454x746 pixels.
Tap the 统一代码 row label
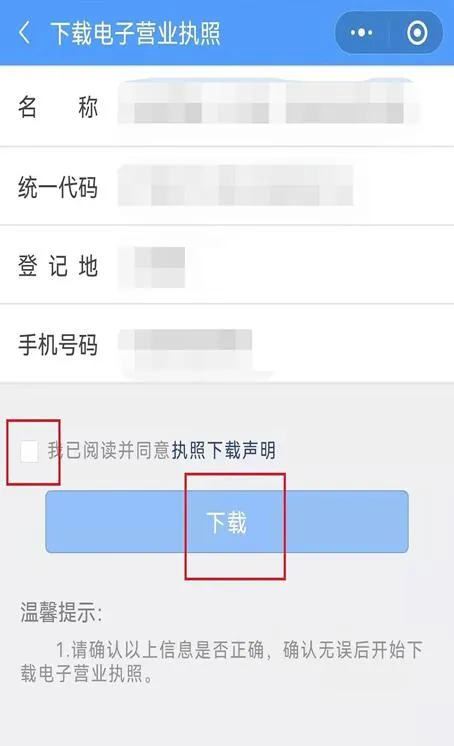pyautogui.click(x=58, y=186)
